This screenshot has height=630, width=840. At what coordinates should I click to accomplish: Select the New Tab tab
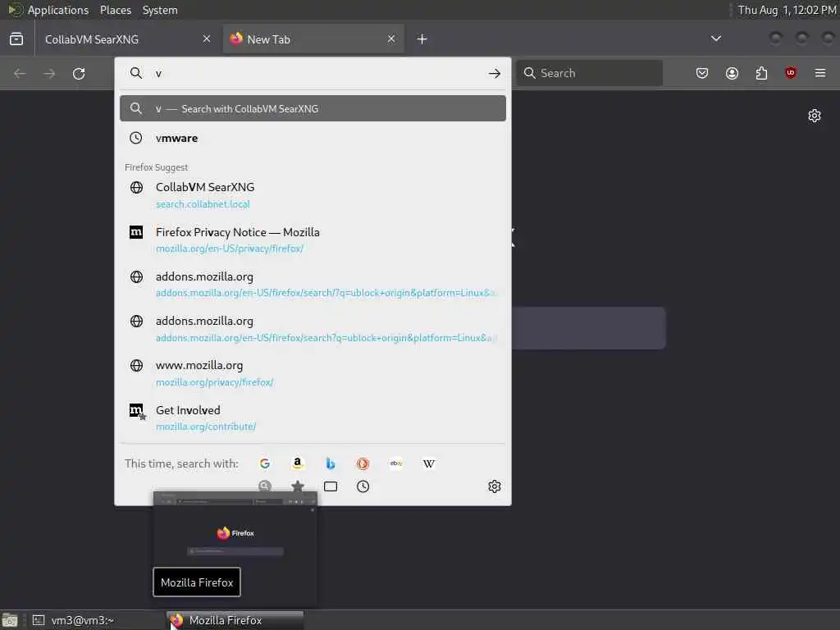[x=313, y=39]
